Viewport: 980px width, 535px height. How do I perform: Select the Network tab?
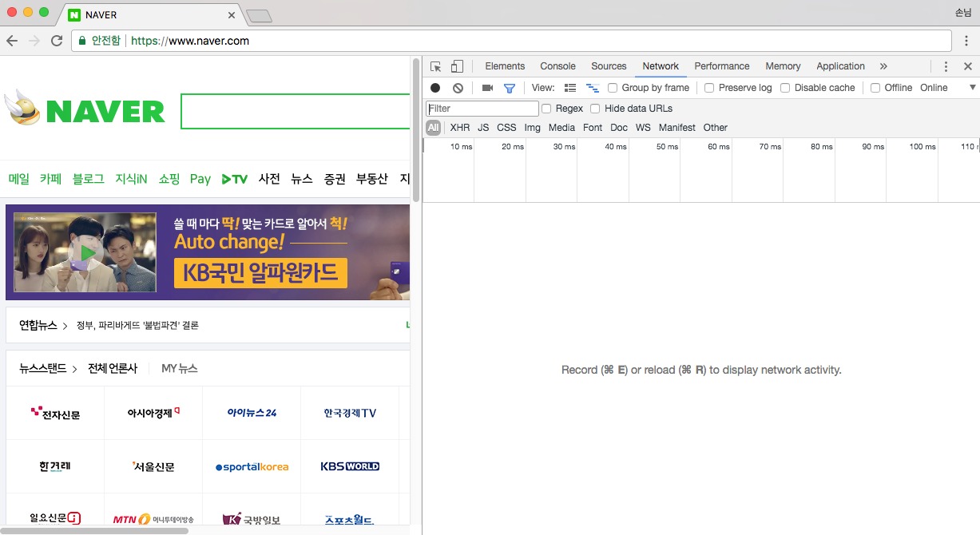point(661,66)
